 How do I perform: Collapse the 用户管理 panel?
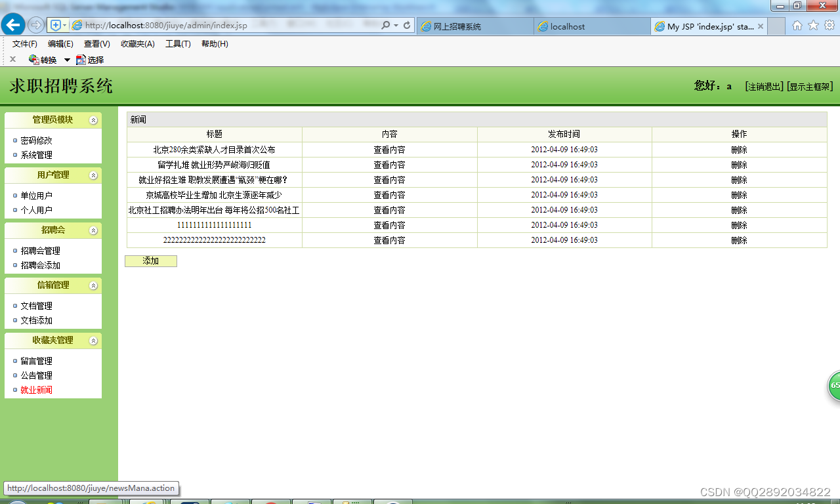coord(94,175)
